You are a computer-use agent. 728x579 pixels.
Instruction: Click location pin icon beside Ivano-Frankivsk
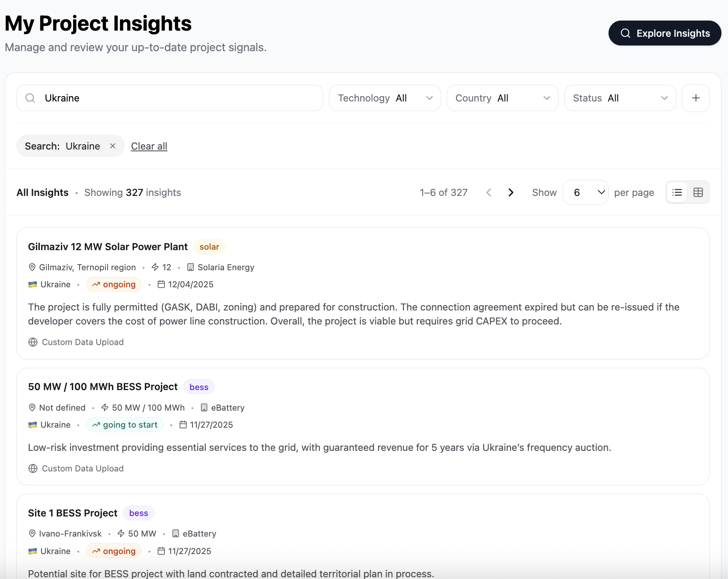[32, 534]
